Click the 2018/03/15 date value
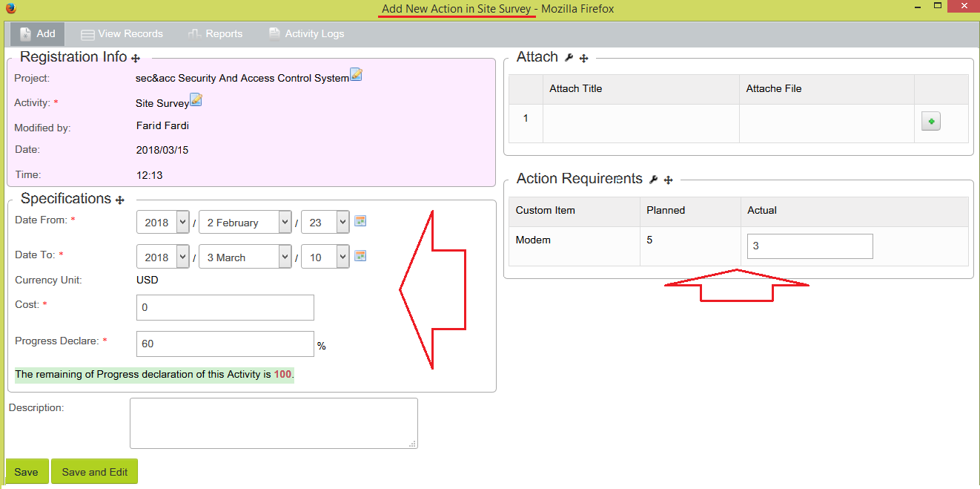The image size is (980, 489). point(162,150)
